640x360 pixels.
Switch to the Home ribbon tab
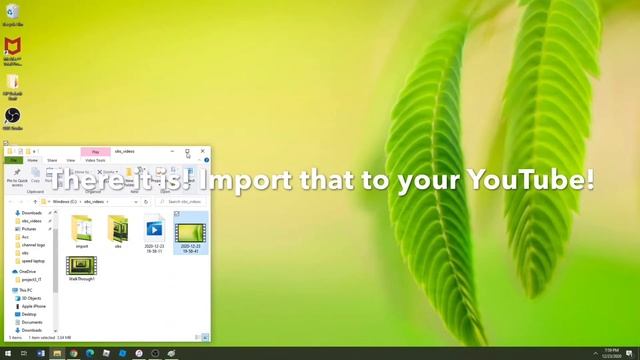33,160
